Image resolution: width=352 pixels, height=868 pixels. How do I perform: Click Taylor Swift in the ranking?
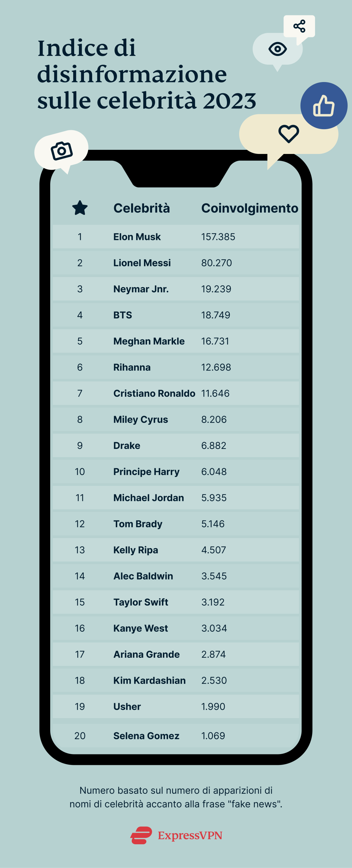point(141,602)
